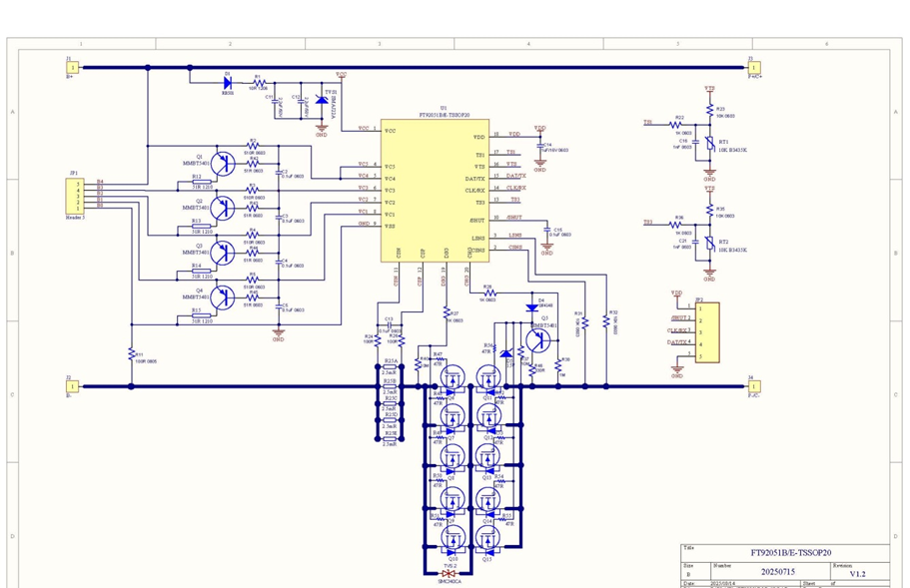Click the J4 connector pad

[754, 386]
